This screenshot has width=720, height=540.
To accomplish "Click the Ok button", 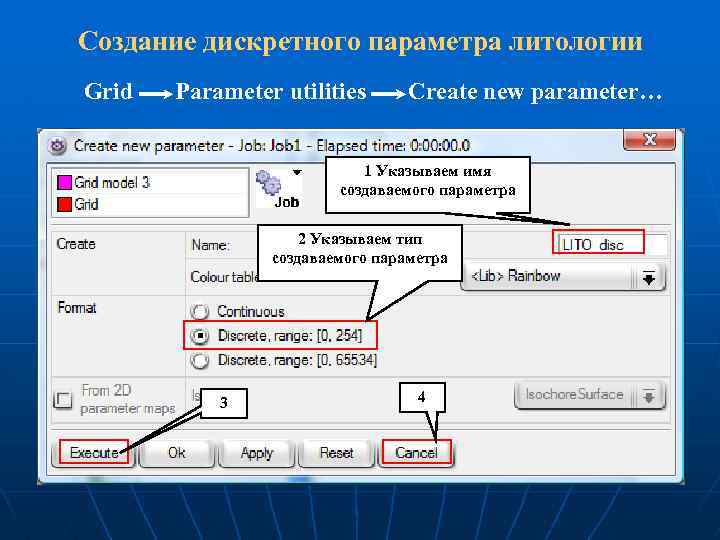I will click(x=176, y=453).
